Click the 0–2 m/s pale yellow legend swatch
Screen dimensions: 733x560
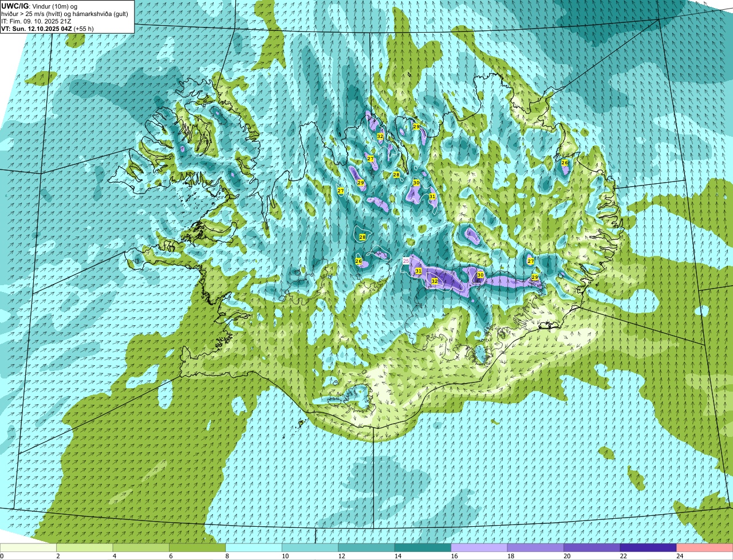[29, 547]
